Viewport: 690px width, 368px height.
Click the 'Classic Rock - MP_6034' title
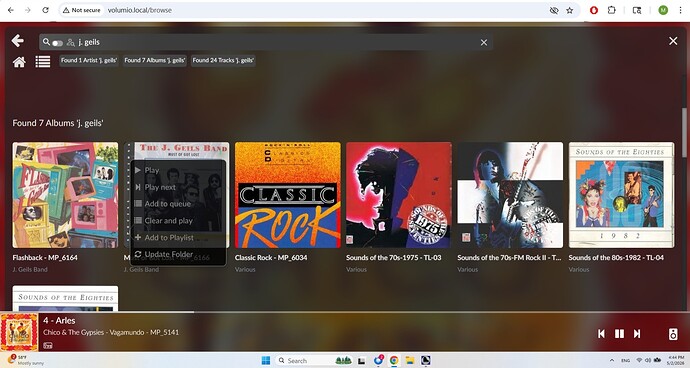click(x=271, y=258)
